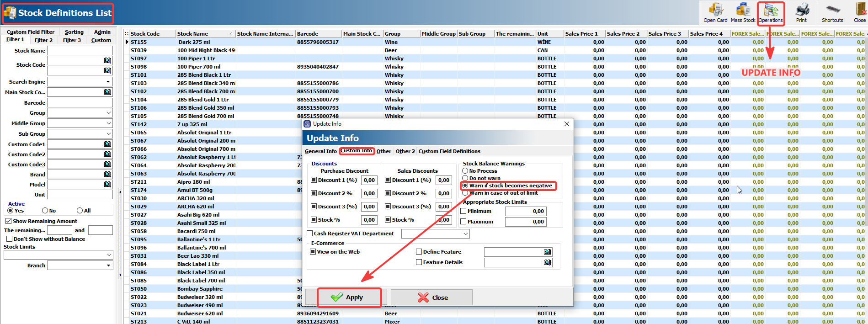Click the Print toolbar icon
The width and height of the screenshot is (868, 324).
tap(801, 12)
